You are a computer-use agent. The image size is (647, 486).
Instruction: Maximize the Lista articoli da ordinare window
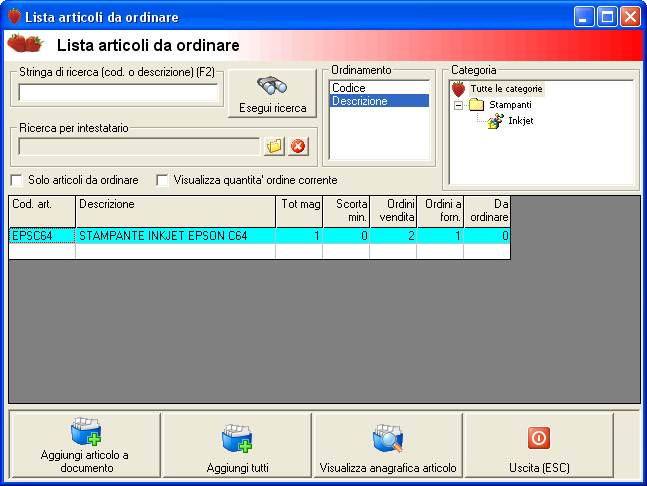click(607, 17)
